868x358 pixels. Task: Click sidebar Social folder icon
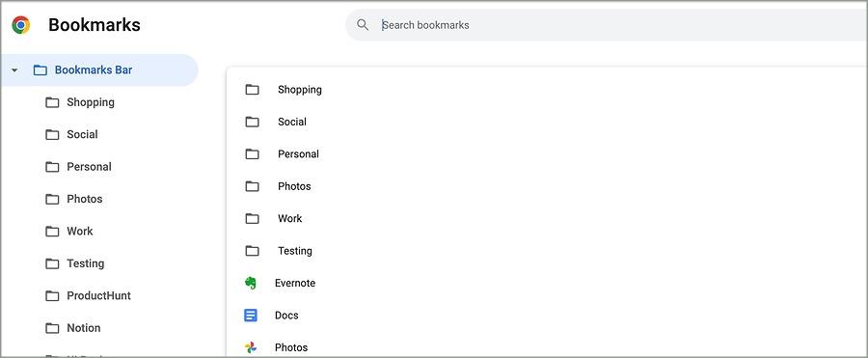52,135
